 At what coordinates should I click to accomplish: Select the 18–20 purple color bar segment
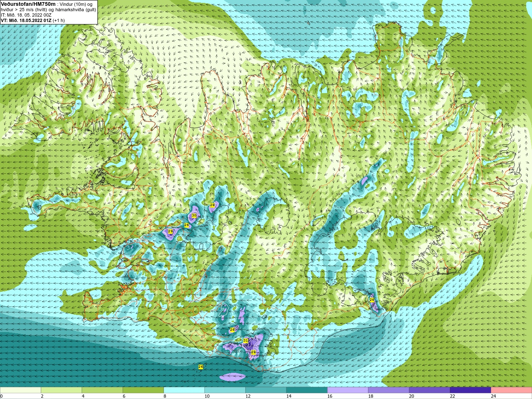point(389,390)
